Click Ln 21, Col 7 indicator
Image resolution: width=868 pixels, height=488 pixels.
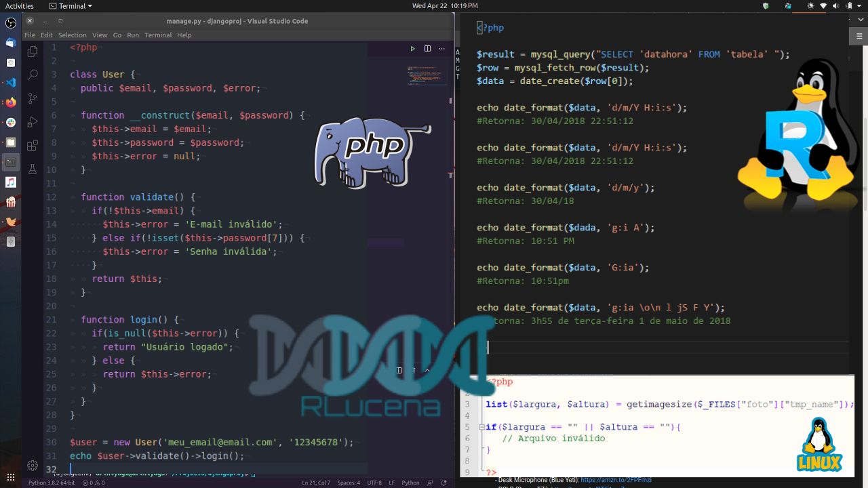click(x=316, y=483)
